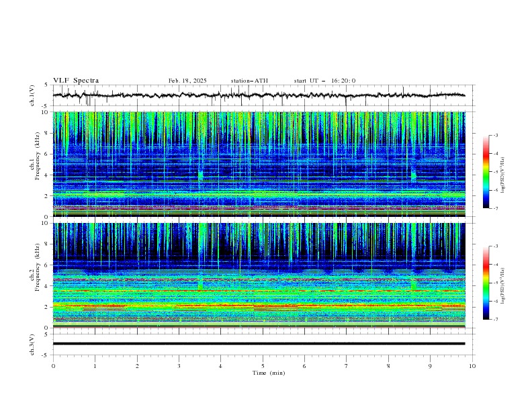
Task: Click the "-7" tick on the ch.2 colorbar
Action: 495,320
